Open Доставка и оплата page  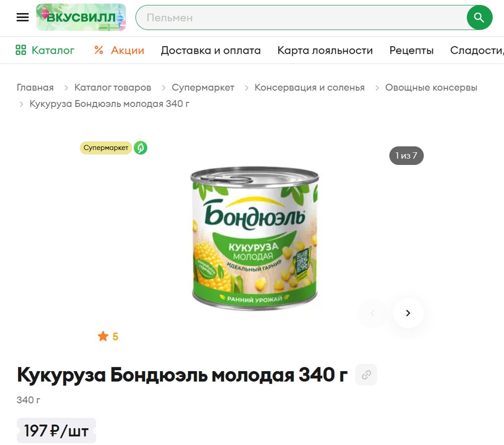211,50
